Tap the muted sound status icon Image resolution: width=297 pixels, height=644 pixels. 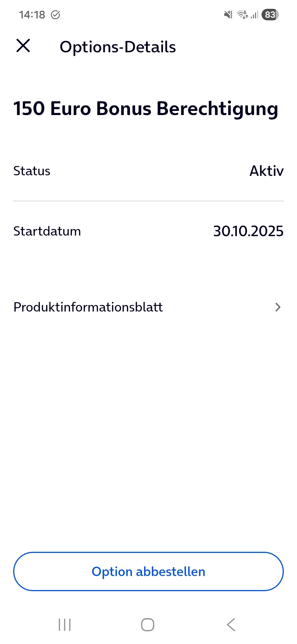228,15
